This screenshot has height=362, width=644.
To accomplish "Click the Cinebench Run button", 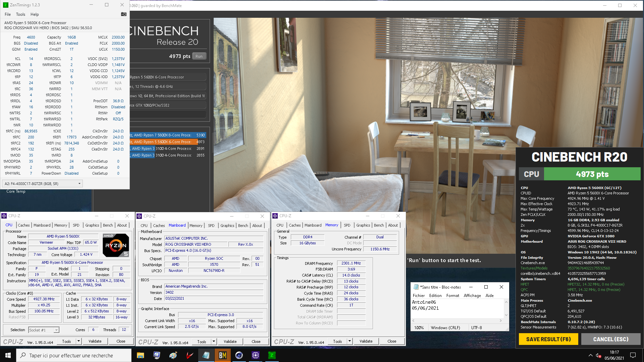I will point(199,56).
